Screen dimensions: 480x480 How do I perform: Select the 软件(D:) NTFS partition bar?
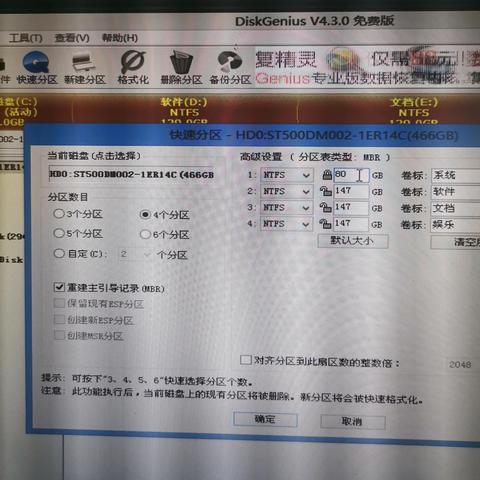[185, 110]
